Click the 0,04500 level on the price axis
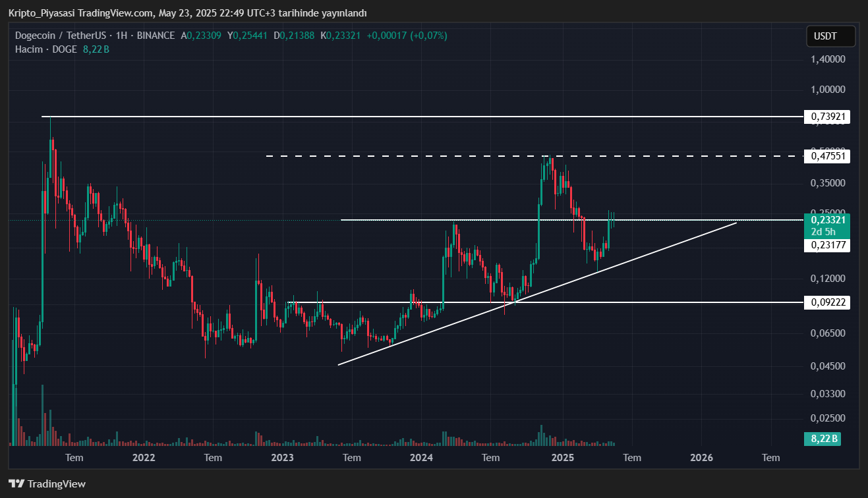Image resolution: width=868 pixels, height=498 pixels. pyautogui.click(x=827, y=366)
